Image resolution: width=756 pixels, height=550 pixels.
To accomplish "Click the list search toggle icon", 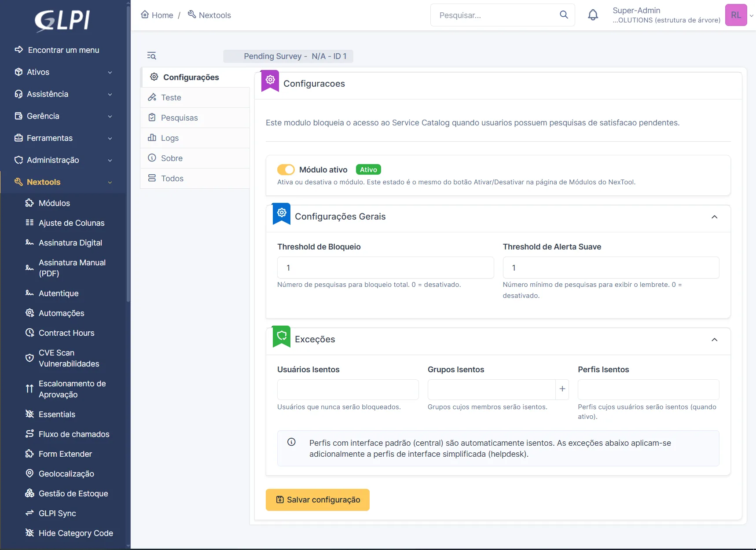I will (151, 56).
